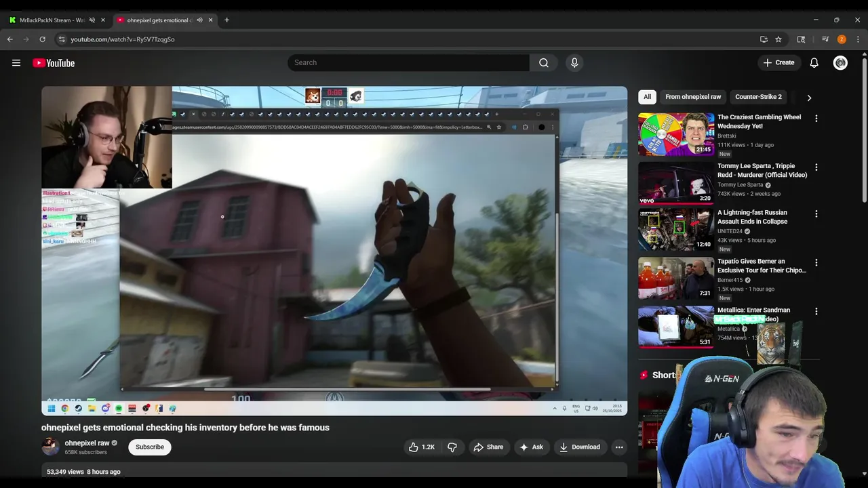Open The Craziest Gambling Wheel video title
Screen dimensions: 868x488
(759, 121)
